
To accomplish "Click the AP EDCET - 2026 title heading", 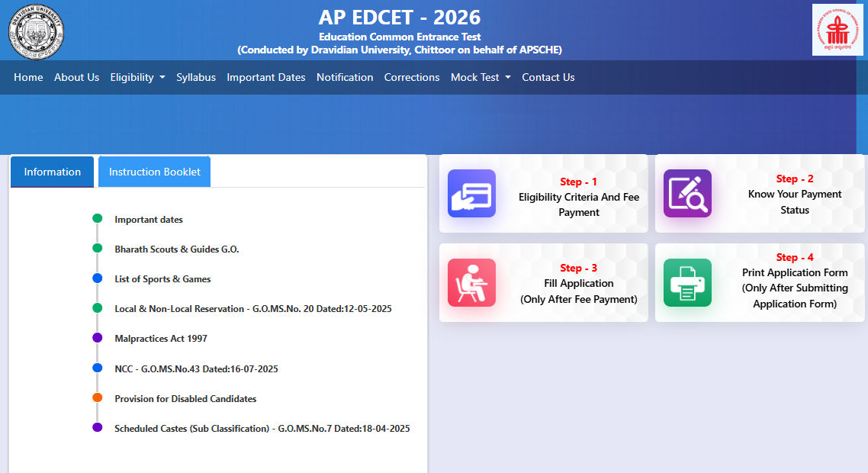I will point(400,18).
